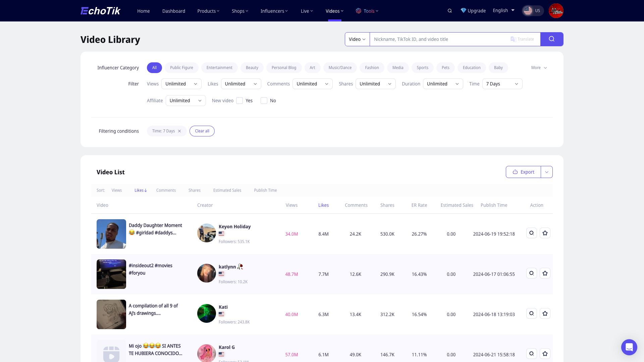Image resolution: width=644 pixels, height=362 pixels.
Task: Toggle the US region selector
Action: click(533, 11)
